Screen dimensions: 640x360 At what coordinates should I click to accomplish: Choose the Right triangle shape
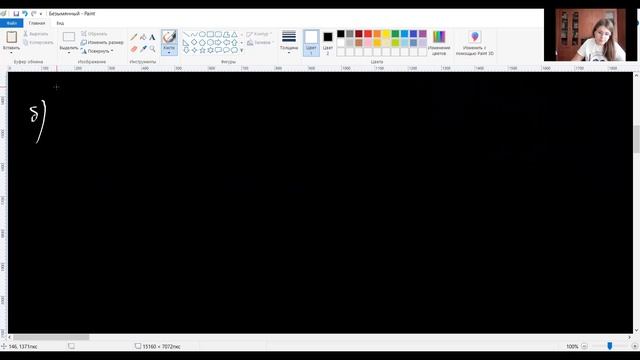pos(186,42)
